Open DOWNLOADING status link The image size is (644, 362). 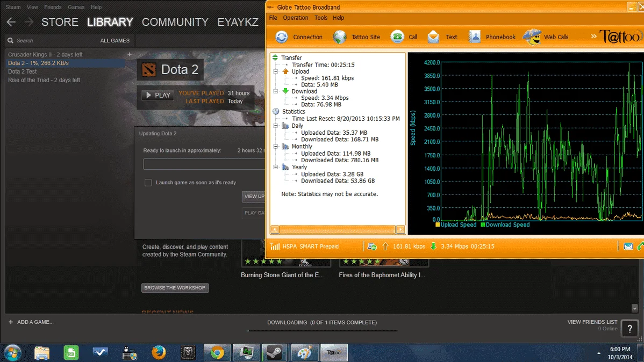coord(322,323)
